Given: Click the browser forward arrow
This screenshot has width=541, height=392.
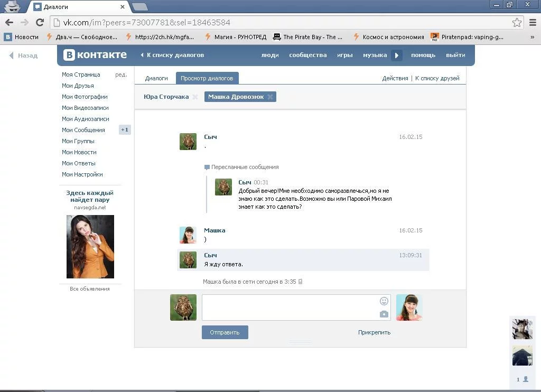Looking at the screenshot, I should pos(24,22).
